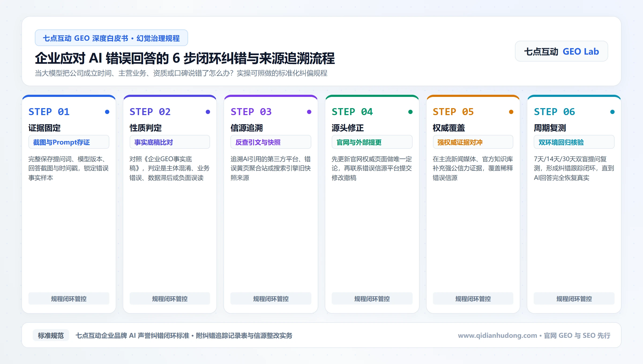Select the 强权威证据对冲 tag

click(473, 142)
